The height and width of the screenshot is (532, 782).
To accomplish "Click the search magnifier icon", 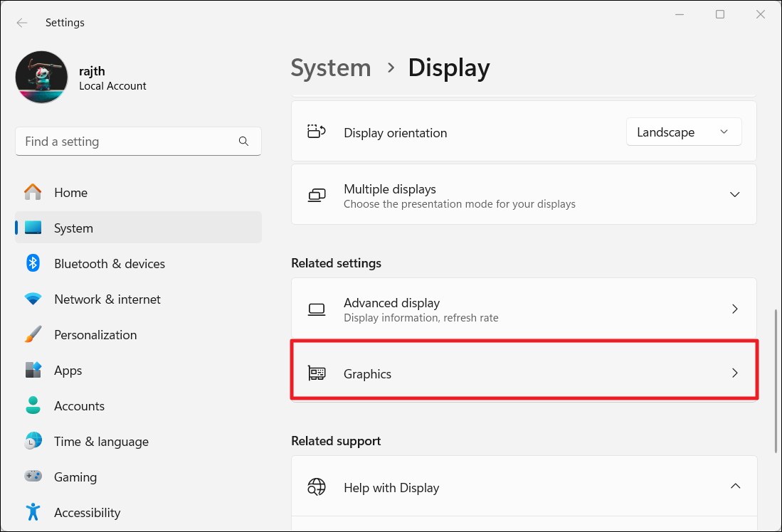I will click(243, 142).
